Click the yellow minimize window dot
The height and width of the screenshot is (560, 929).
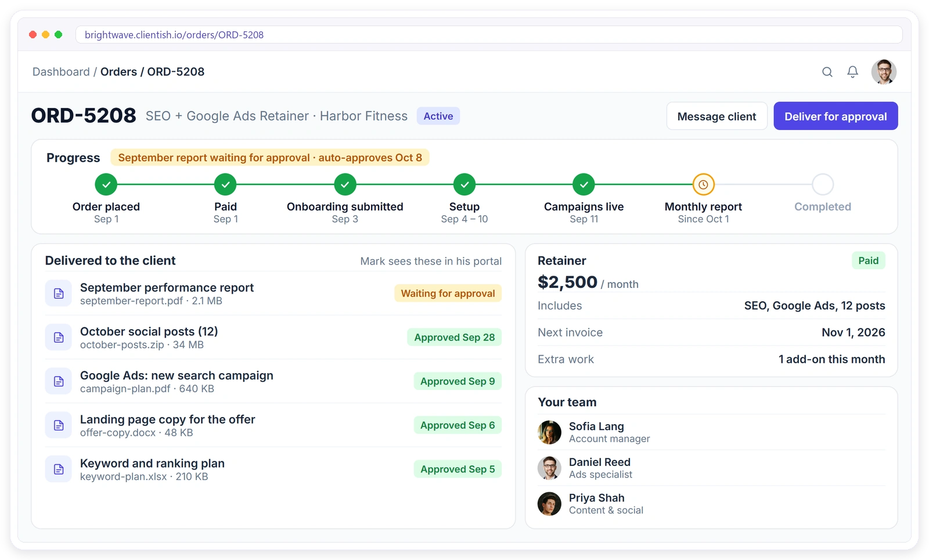(x=46, y=35)
